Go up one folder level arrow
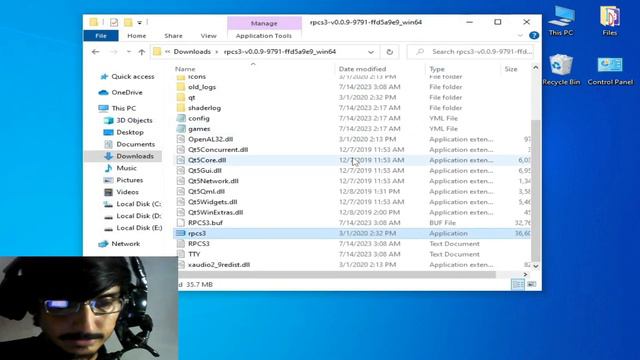This screenshot has width=640, height=360. (142, 52)
